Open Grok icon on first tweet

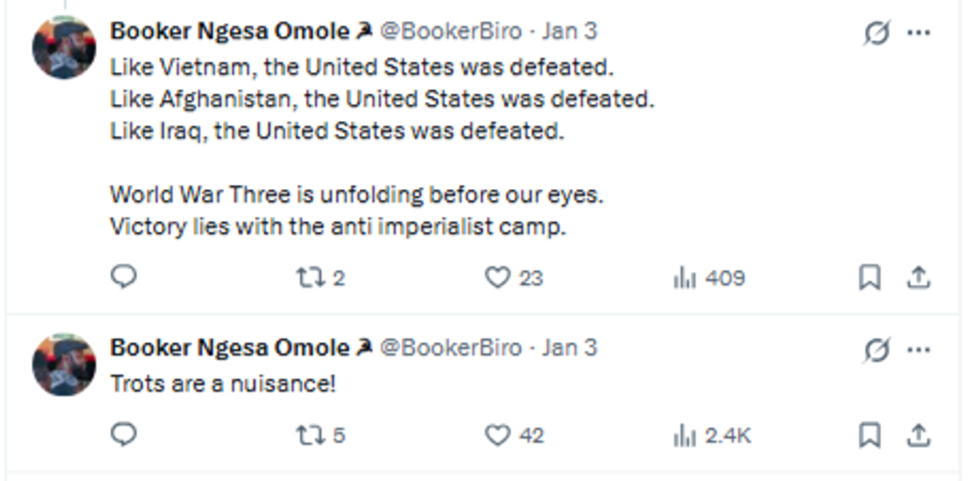coord(876,33)
